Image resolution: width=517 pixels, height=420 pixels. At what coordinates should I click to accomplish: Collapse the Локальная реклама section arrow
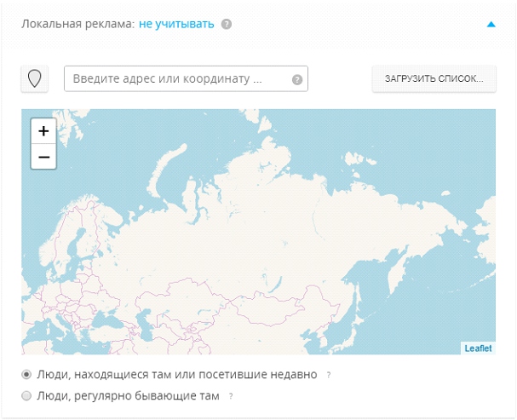(x=491, y=24)
